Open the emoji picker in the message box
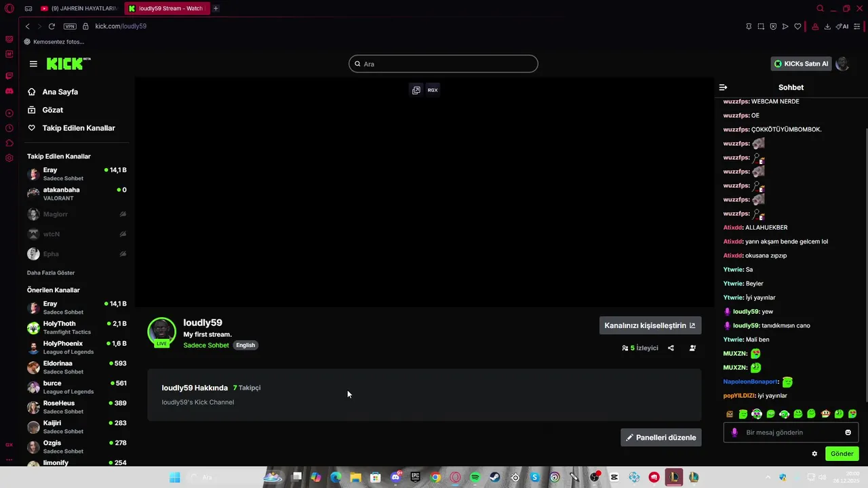 [848, 432]
